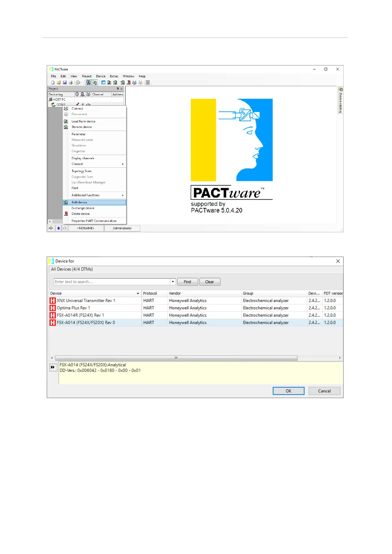This screenshot has width=392, height=554.
Task: Sort by the Device column header
Action: 95,293
